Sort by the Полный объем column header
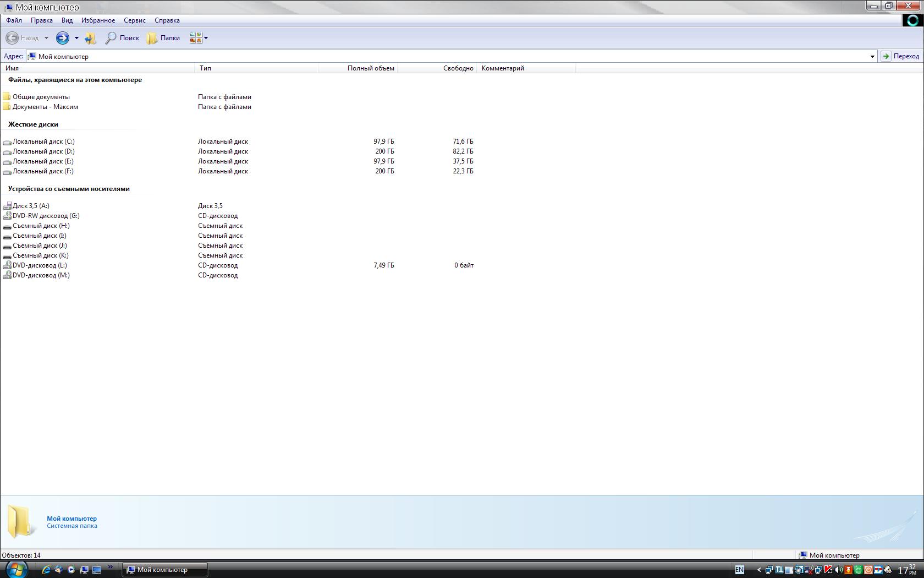This screenshot has height=578, width=924. pos(370,68)
